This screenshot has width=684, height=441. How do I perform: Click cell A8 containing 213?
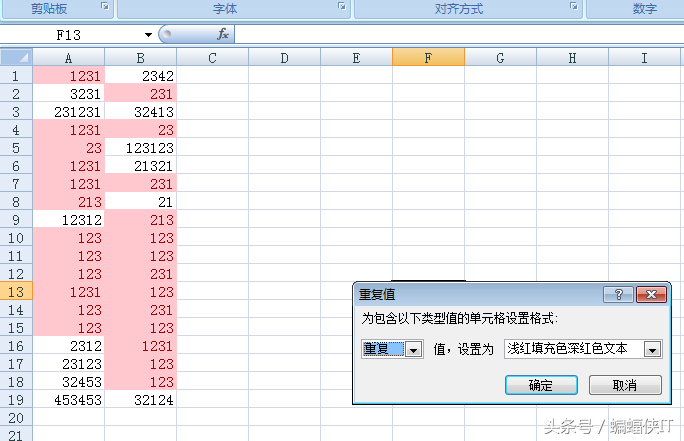[68, 202]
